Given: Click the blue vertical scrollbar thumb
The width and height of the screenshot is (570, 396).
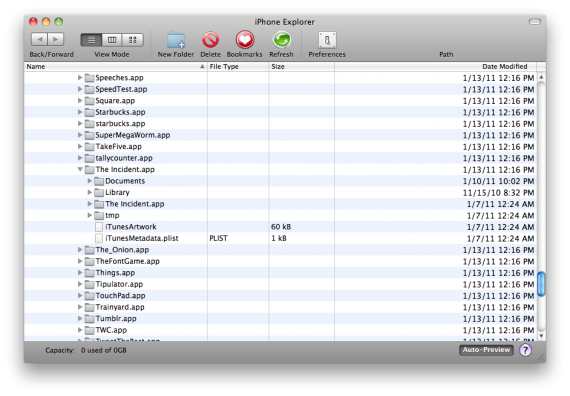Looking at the screenshot, I should 541,283.
